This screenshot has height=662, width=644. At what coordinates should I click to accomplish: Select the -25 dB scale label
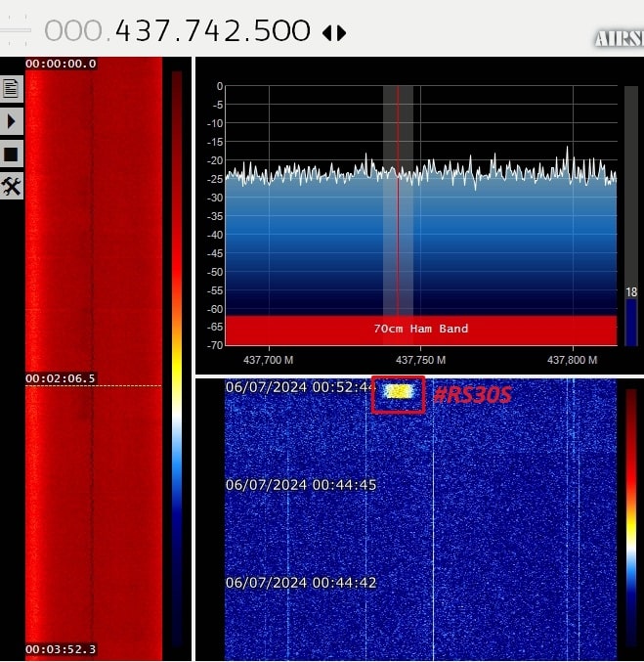coord(215,179)
